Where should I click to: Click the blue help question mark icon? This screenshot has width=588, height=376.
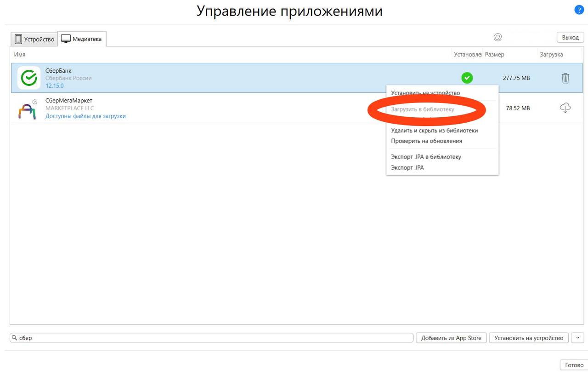tap(579, 10)
